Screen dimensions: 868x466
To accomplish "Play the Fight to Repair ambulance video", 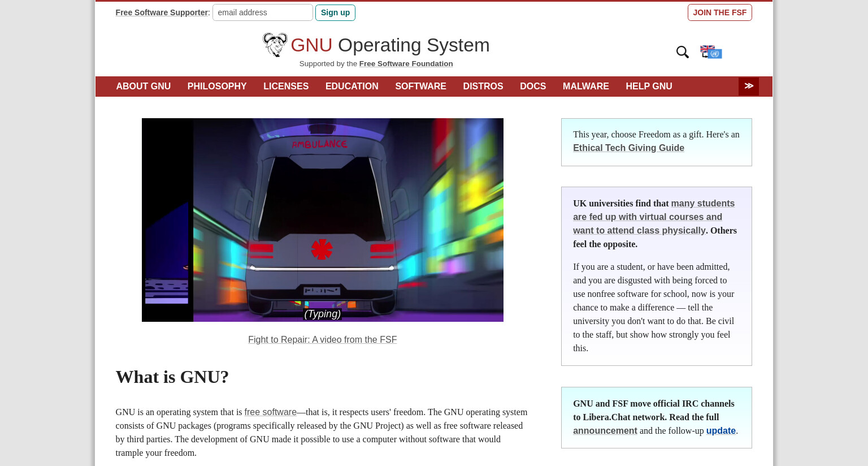I will coord(323,220).
